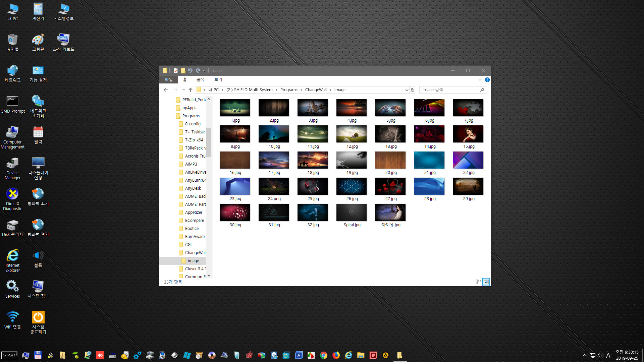
Task: Click the clock in the taskbar
Action: [627, 355]
